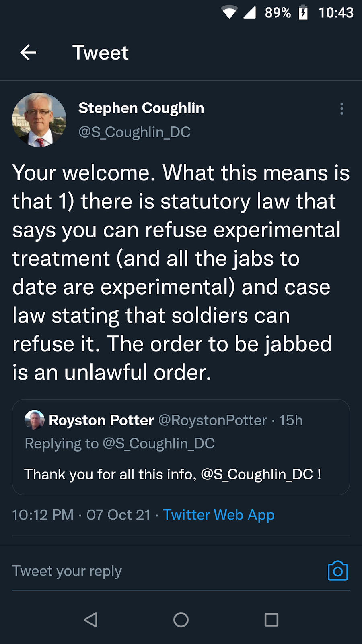The height and width of the screenshot is (644, 362).
Task: Tap the Tweet header title
Action: (101, 53)
